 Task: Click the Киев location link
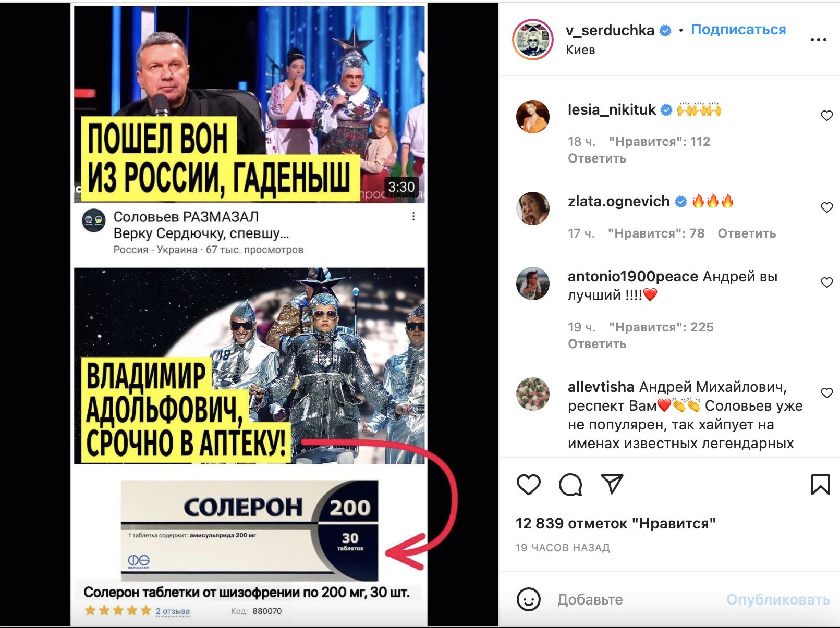[x=580, y=50]
